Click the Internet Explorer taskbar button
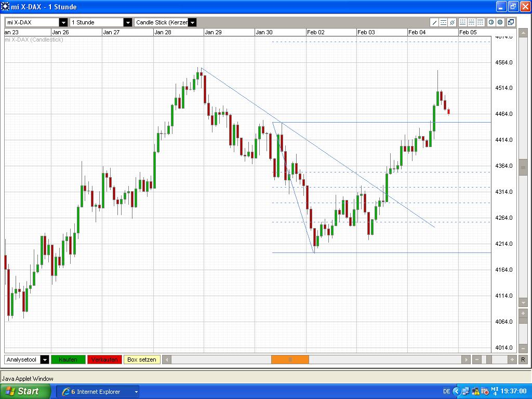532x399 pixels. (97, 392)
